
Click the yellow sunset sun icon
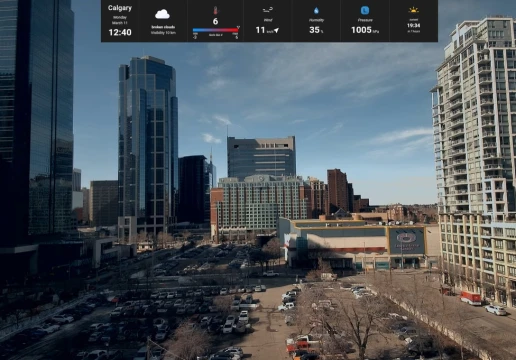coord(413,10)
